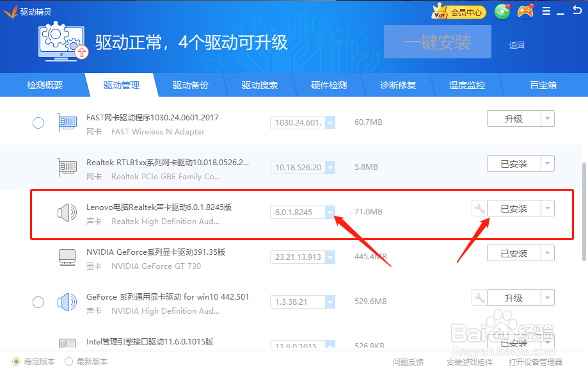Click the 驱动精灵 logo icon

(x=10, y=12)
